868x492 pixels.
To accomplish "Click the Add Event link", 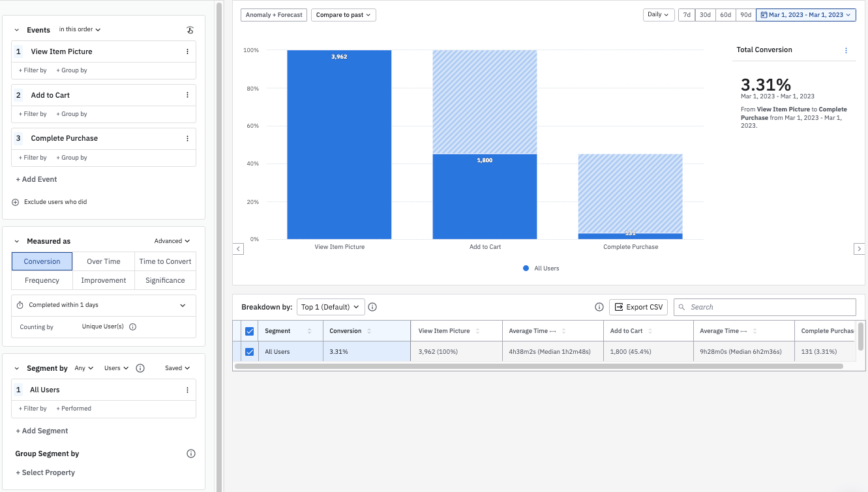I will tap(37, 179).
